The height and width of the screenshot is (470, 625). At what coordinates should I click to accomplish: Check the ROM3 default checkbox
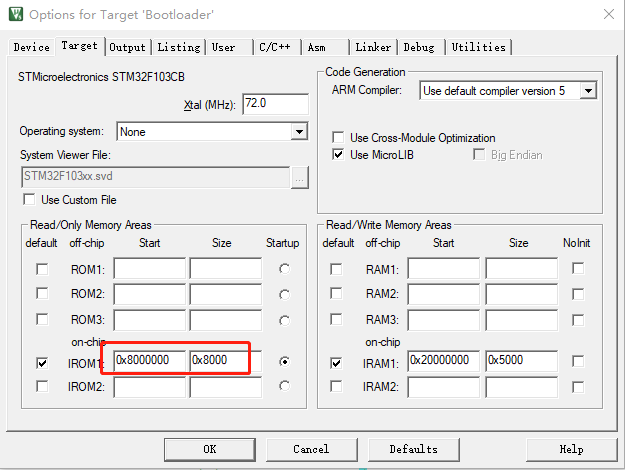(42, 319)
